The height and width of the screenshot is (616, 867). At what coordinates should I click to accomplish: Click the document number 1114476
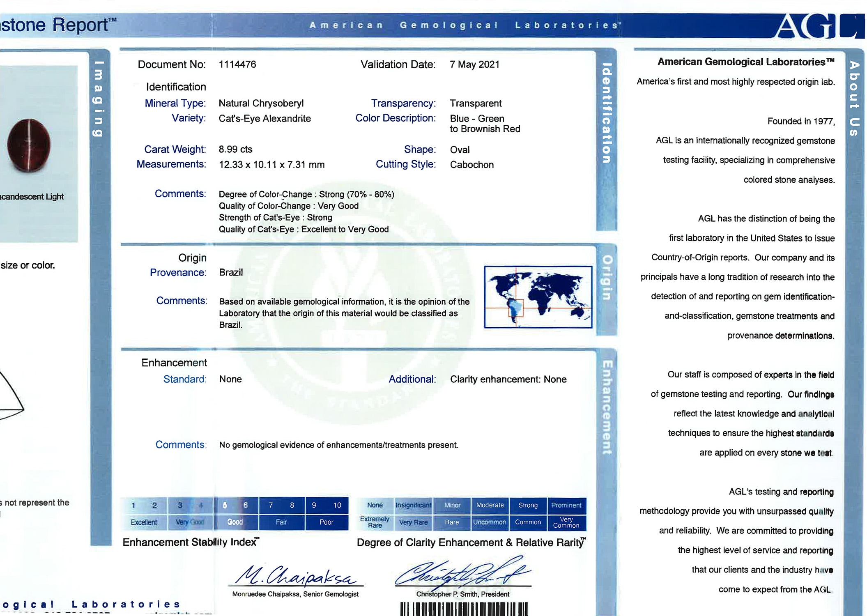coord(237,64)
